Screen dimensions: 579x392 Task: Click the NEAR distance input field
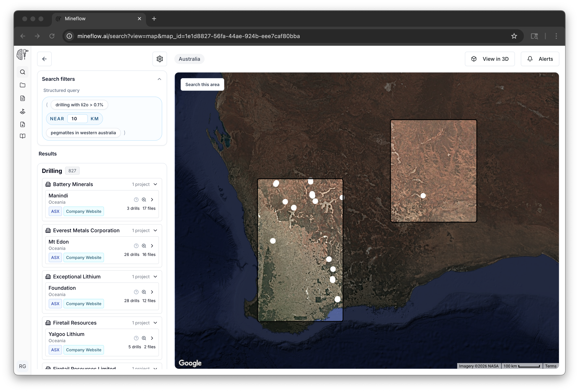(x=77, y=119)
